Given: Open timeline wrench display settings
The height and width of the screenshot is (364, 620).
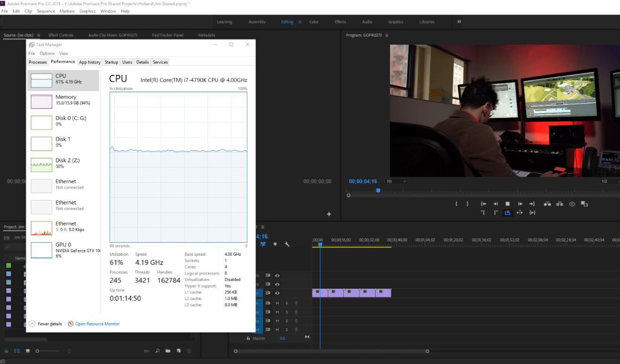Looking at the screenshot, I should tap(287, 244).
